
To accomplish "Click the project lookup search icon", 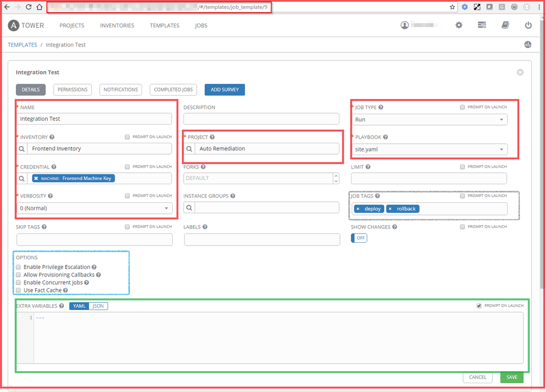I will coord(190,149).
